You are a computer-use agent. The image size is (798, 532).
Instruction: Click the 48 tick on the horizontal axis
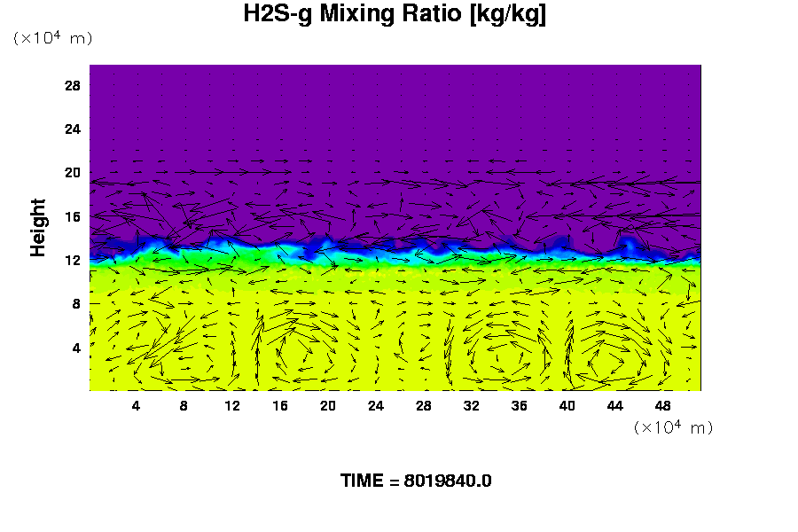(662, 405)
